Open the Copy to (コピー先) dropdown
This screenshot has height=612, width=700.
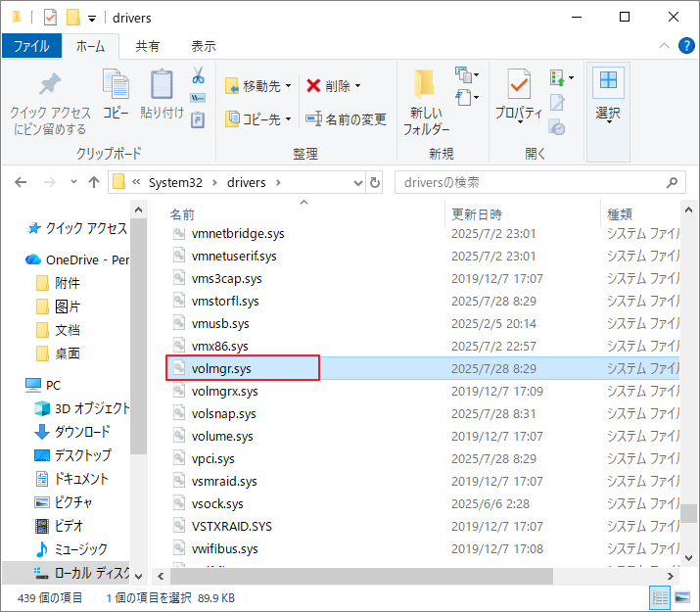click(258, 119)
